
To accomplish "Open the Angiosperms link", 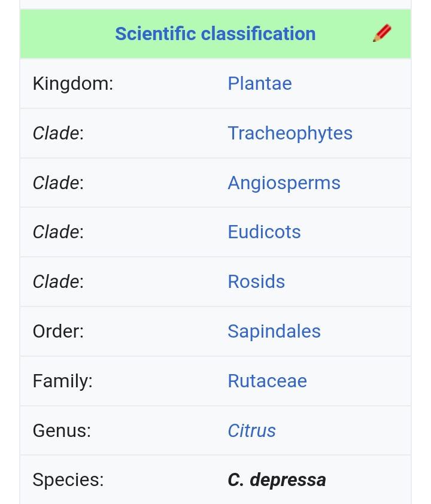I will 284,183.
